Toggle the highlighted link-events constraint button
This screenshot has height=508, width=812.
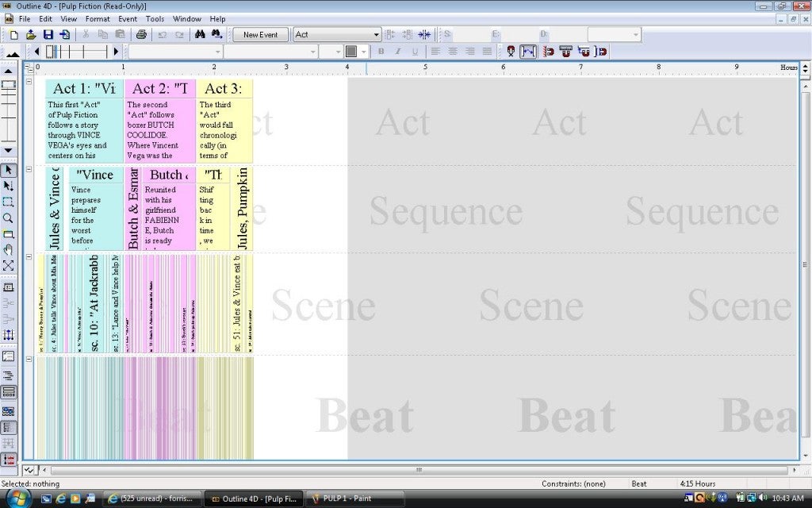click(528, 52)
